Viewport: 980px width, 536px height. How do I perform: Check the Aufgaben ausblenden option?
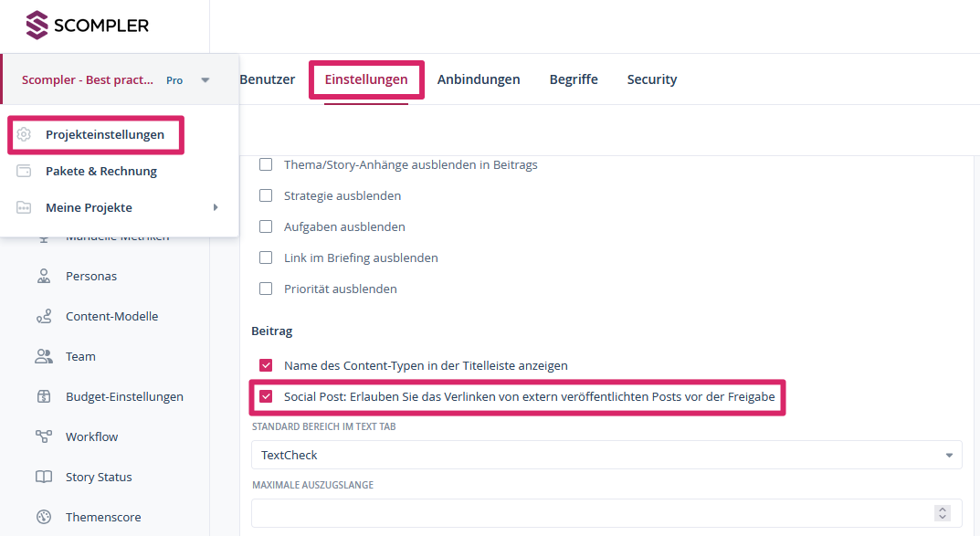coord(266,226)
